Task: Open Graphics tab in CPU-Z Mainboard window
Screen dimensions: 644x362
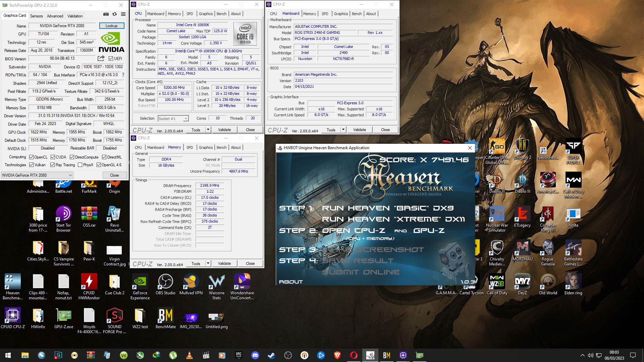Action: coord(341,14)
